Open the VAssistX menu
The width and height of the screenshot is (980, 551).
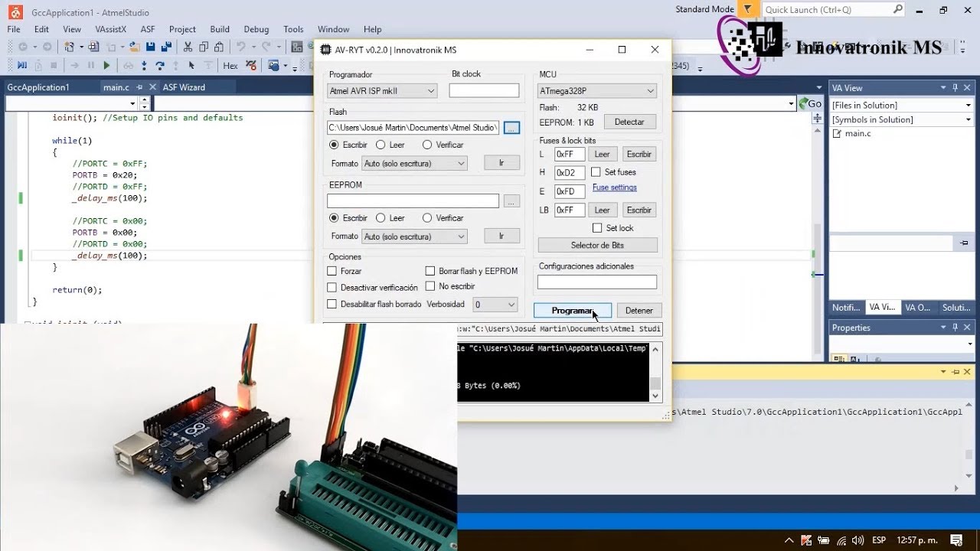point(111,29)
